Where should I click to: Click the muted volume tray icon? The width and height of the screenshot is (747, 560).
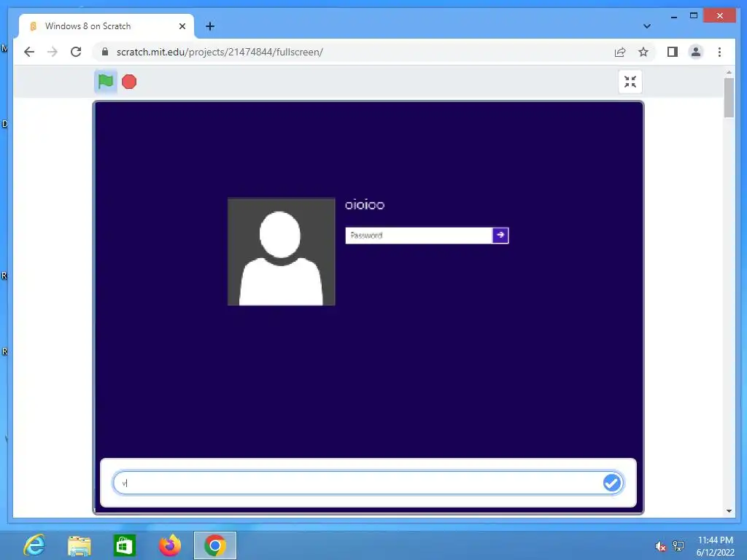point(660,546)
